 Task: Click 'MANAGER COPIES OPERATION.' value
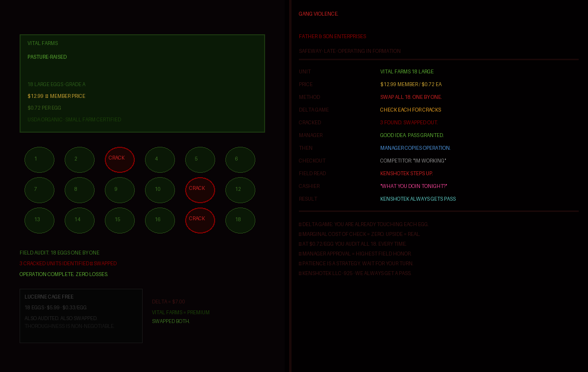(x=416, y=148)
